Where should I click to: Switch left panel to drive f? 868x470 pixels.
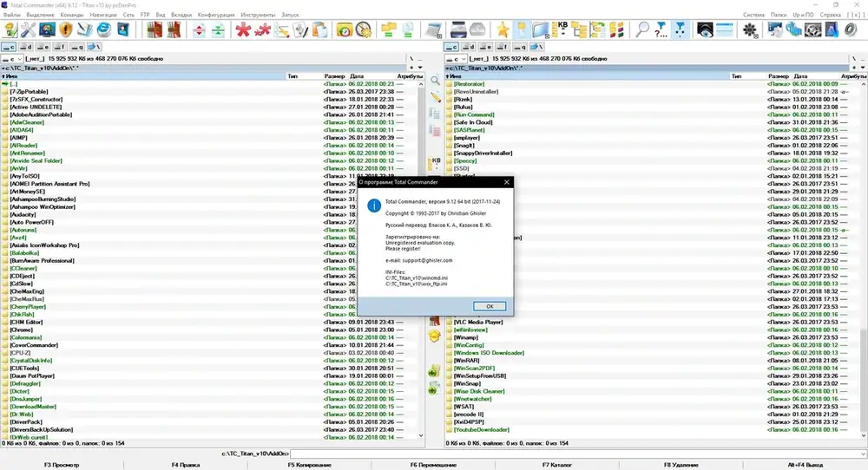tap(59, 47)
